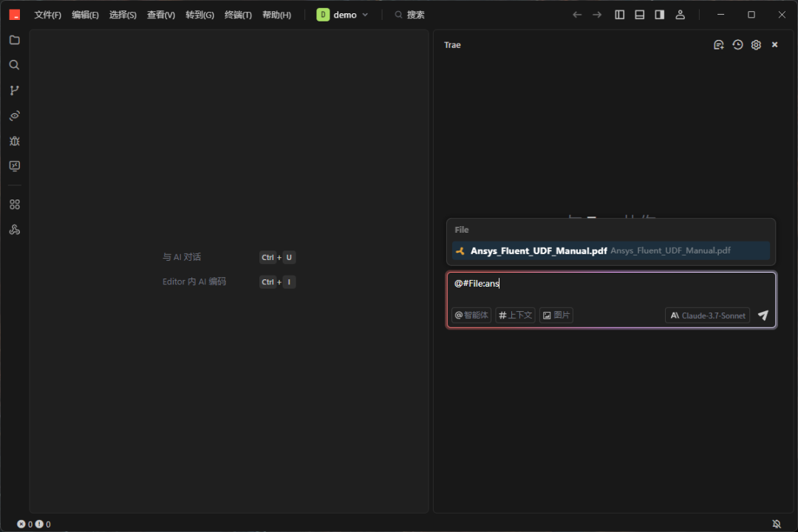Toggle the right AI sidebar layout
Viewport: 798px width, 532px height.
point(659,15)
